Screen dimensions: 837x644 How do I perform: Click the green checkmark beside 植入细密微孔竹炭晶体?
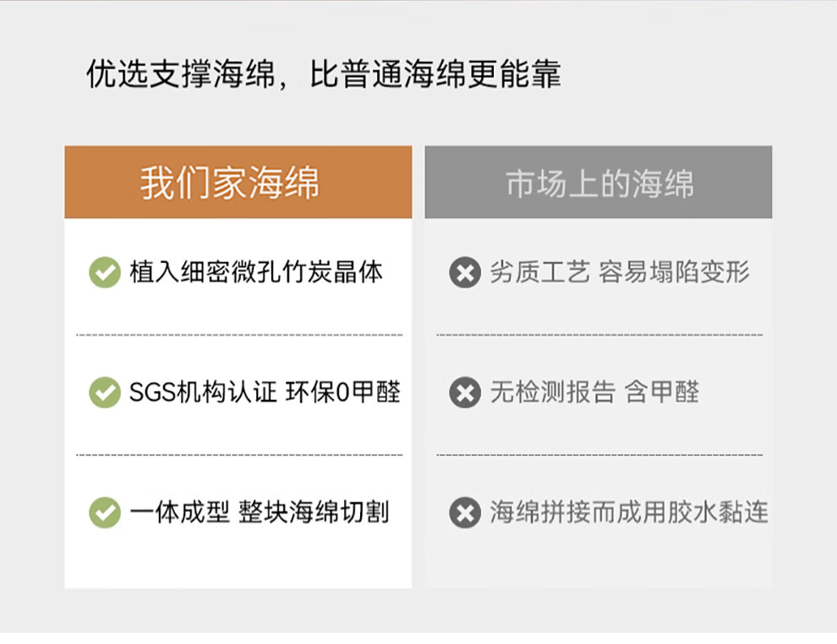105,272
